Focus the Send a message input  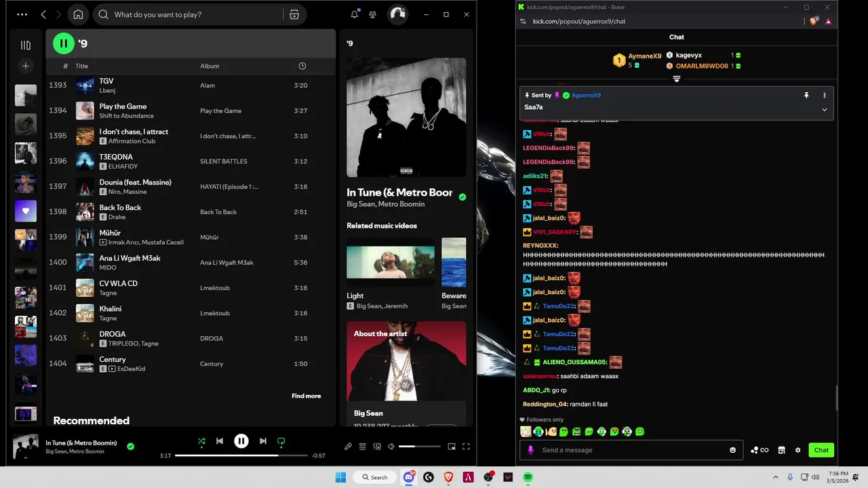point(631,450)
